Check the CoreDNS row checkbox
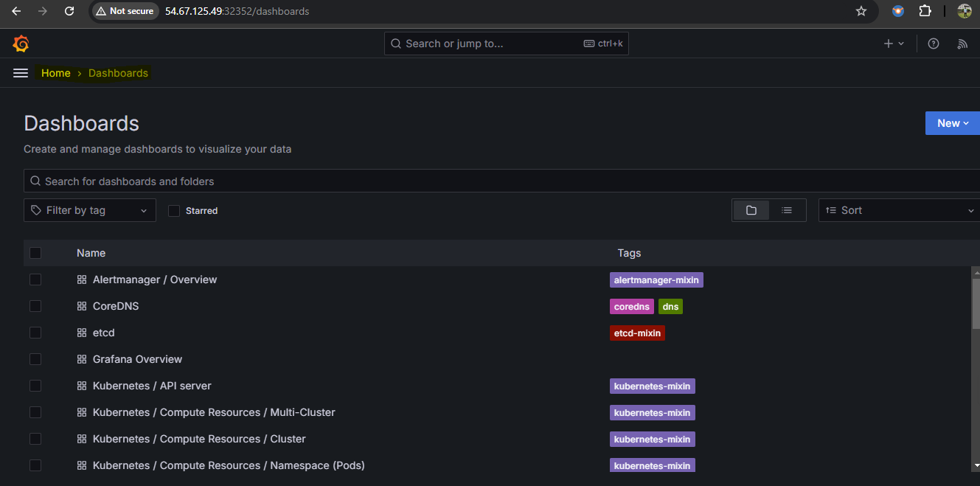 (x=35, y=306)
